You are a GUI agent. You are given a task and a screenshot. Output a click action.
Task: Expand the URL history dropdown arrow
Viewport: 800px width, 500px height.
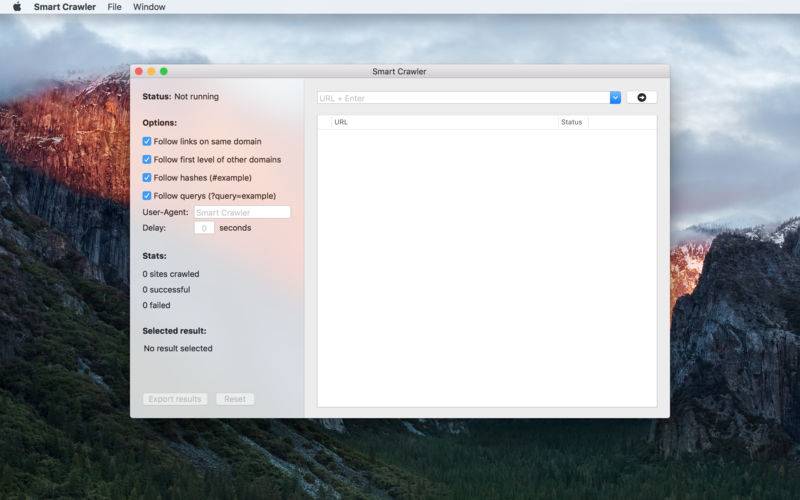(615, 97)
